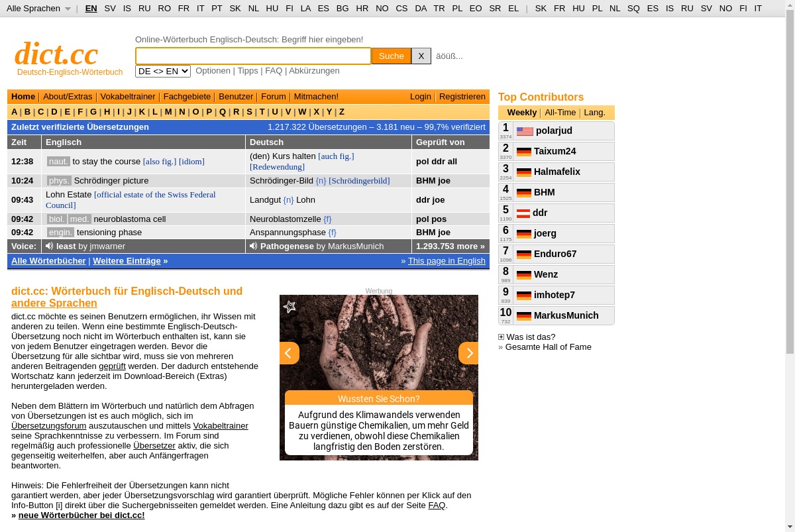
Task: Open contributor polarjud's profile
Action: 554,131
